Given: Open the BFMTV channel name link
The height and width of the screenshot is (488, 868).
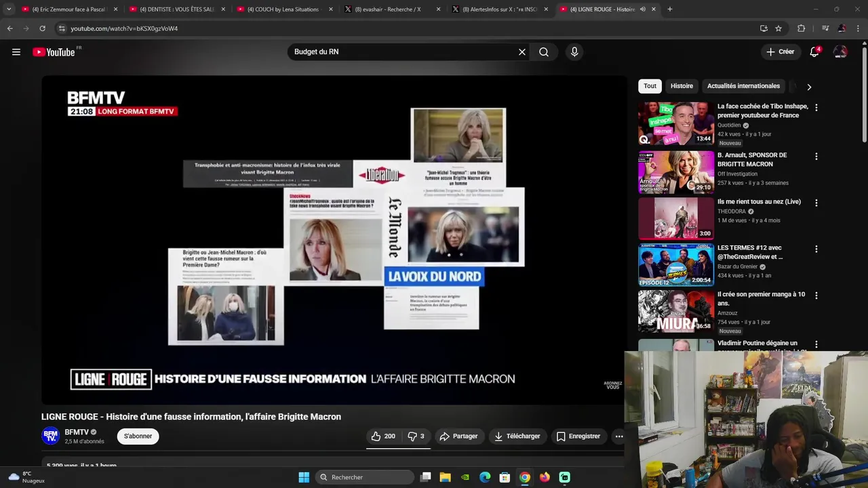Looking at the screenshot, I should [77, 432].
